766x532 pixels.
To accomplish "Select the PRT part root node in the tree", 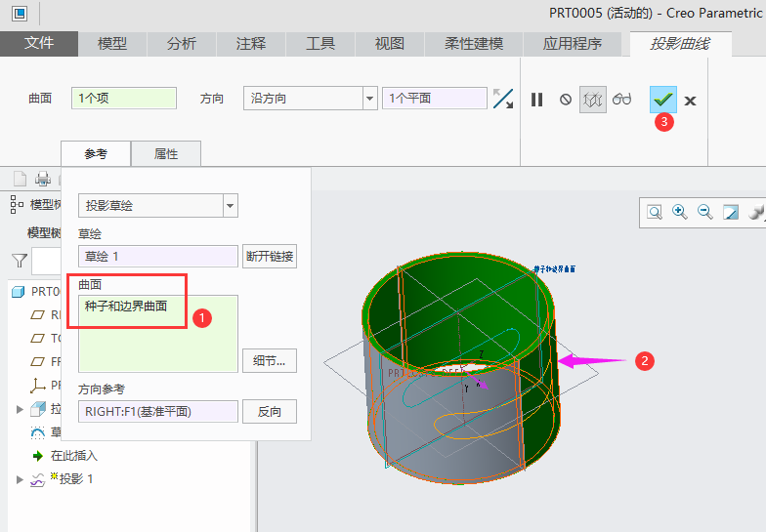I will [x=36, y=291].
